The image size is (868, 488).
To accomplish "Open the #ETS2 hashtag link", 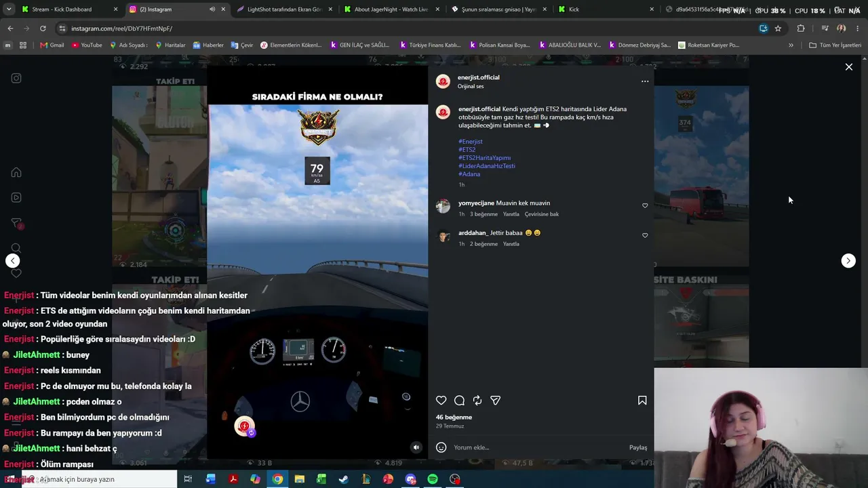I will coord(467,150).
